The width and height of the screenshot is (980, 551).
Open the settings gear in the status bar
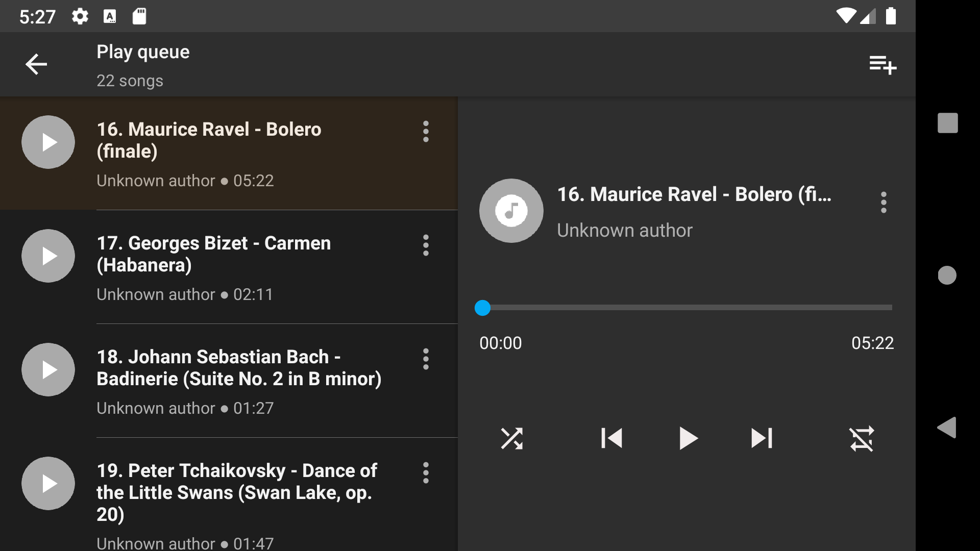(80, 16)
